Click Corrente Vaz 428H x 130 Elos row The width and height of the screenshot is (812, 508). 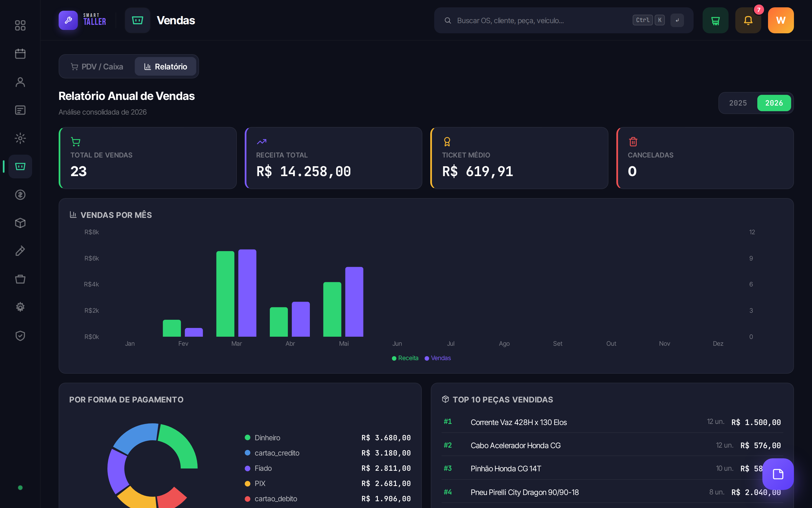tap(612, 422)
